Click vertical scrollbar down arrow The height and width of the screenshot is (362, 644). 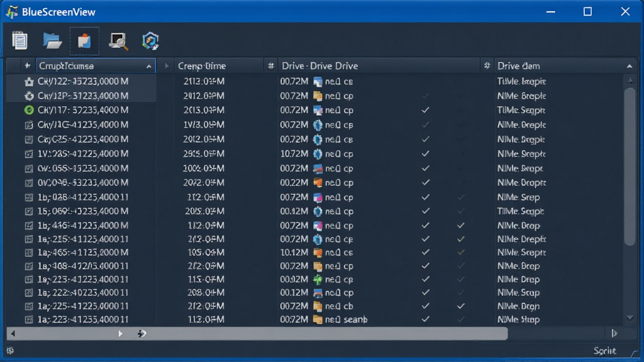tap(630, 318)
